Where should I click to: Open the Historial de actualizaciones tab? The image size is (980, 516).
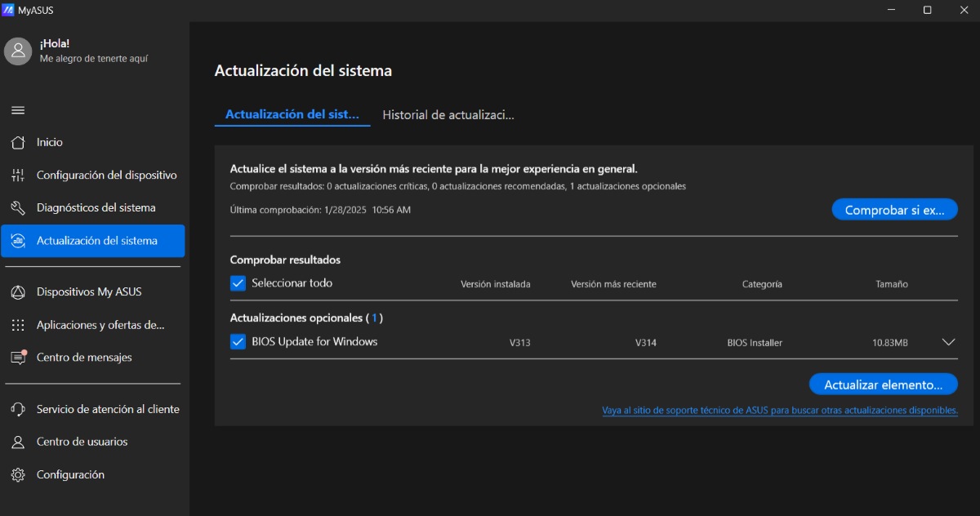(x=448, y=114)
